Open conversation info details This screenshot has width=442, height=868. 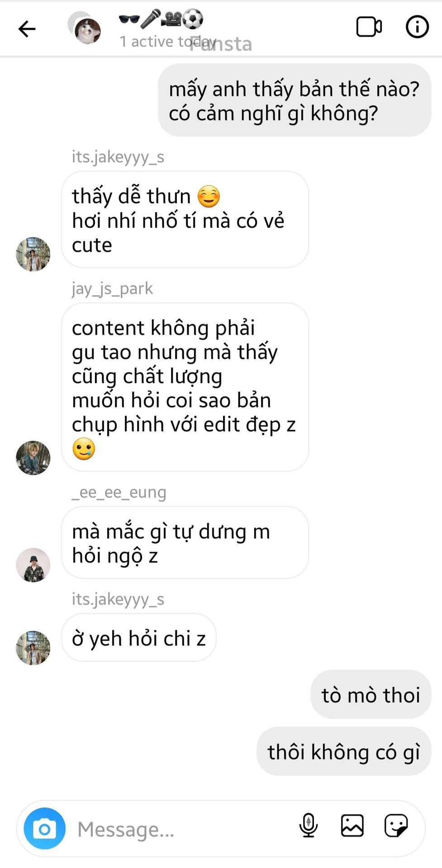click(x=417, y=27)
